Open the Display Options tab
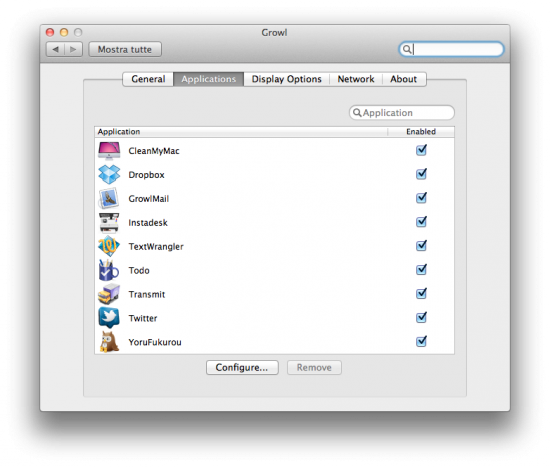The height and width of the screenshot is (467, 550). tap(287, 79)
